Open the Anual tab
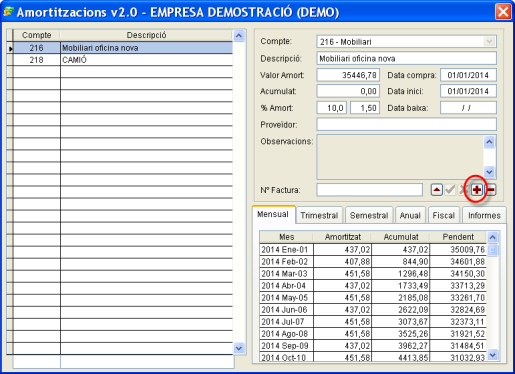 pyautogui.click(x=410, y=215)
